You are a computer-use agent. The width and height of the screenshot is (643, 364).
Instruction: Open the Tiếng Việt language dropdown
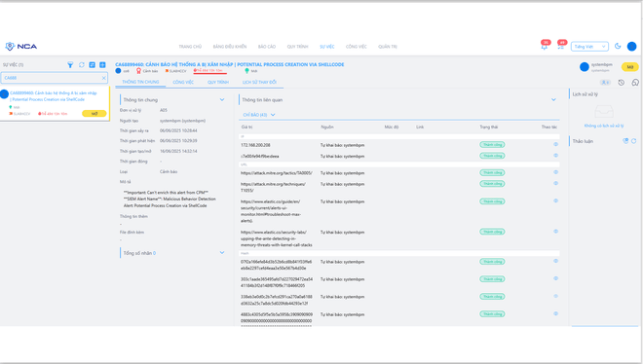coord(589,47)
